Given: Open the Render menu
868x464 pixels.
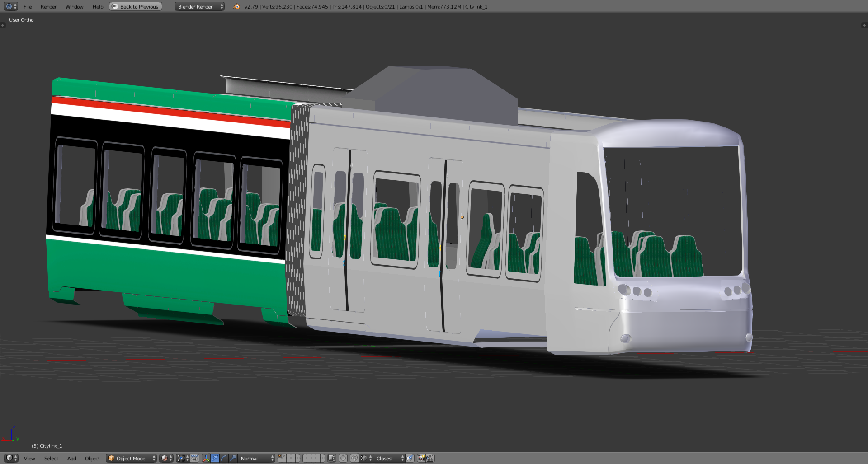Looking at the screenshot, I should point(48,7).
